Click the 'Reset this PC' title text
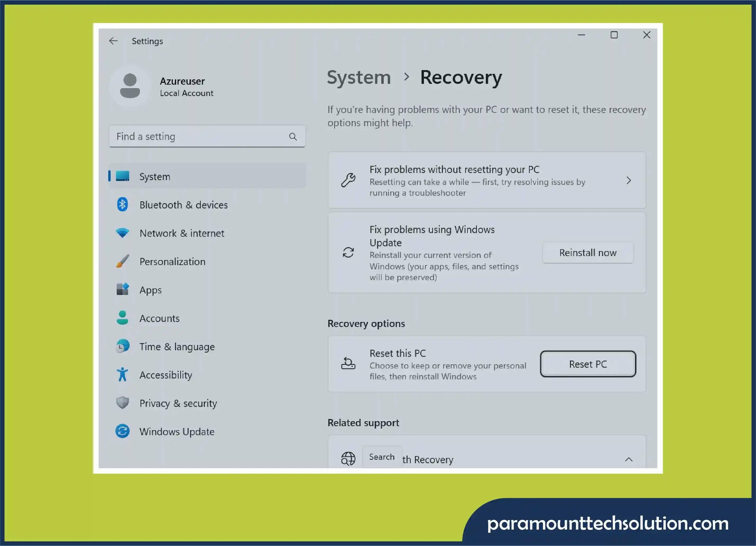 pyautogui.click(x=397, y=353)
